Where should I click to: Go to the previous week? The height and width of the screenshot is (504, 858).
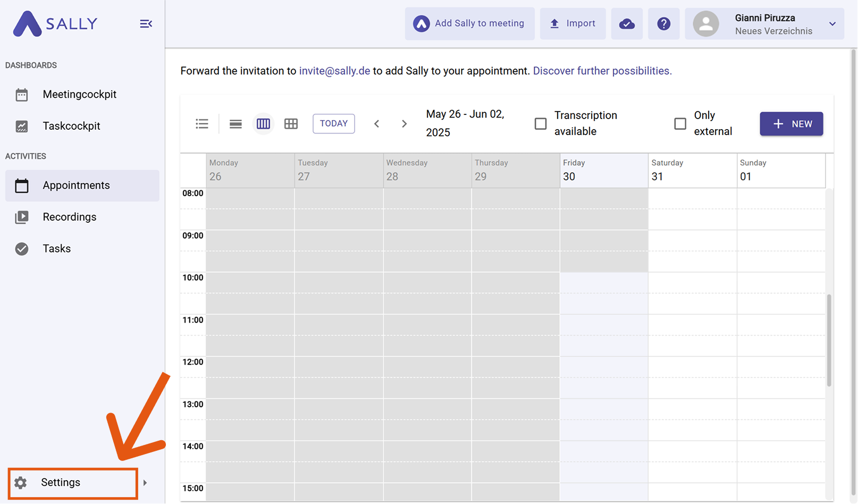(376, 124)
